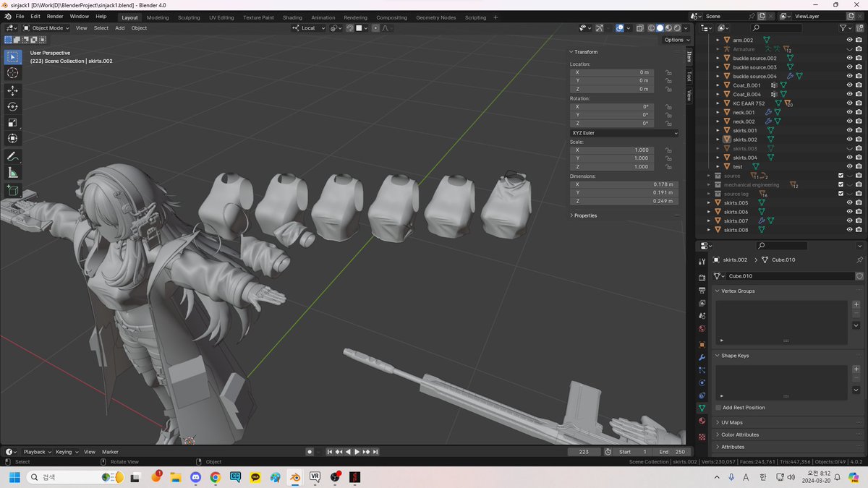
Task: Toggle the source collection exclude checkbox
Action: (841, 176)
